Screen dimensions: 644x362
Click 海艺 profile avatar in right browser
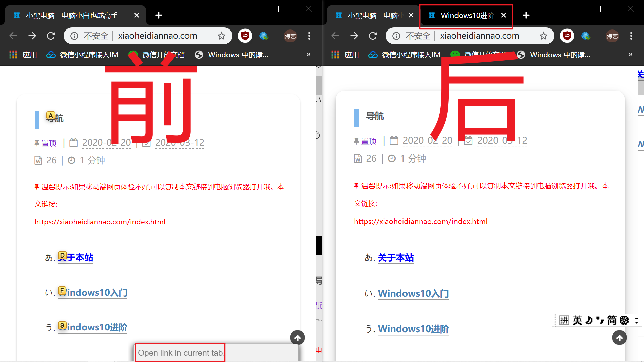612,36
